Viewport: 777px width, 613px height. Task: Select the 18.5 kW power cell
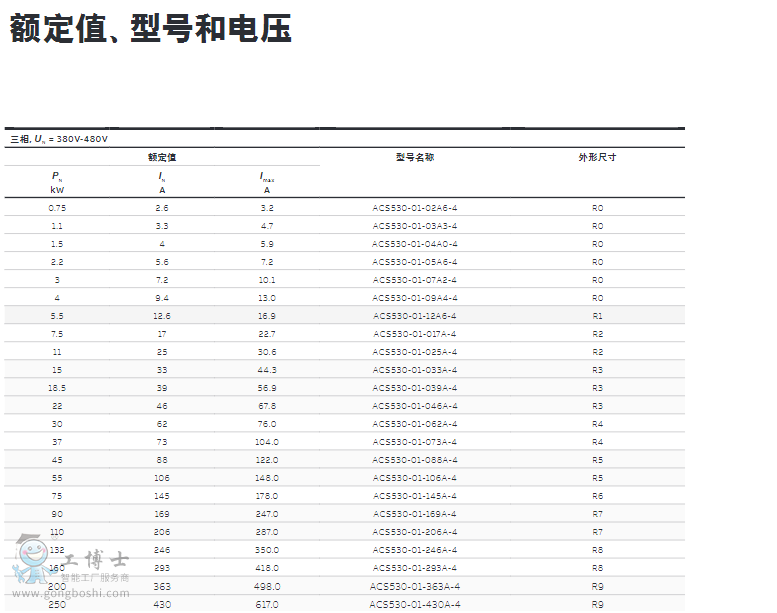57,388
